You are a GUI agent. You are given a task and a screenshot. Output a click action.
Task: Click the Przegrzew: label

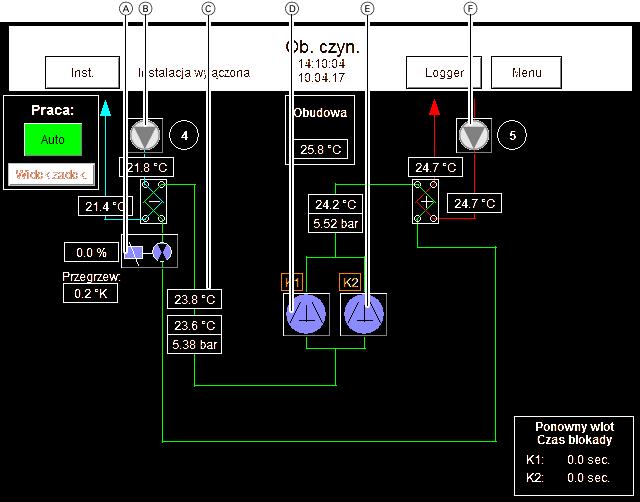click(91, 277)
